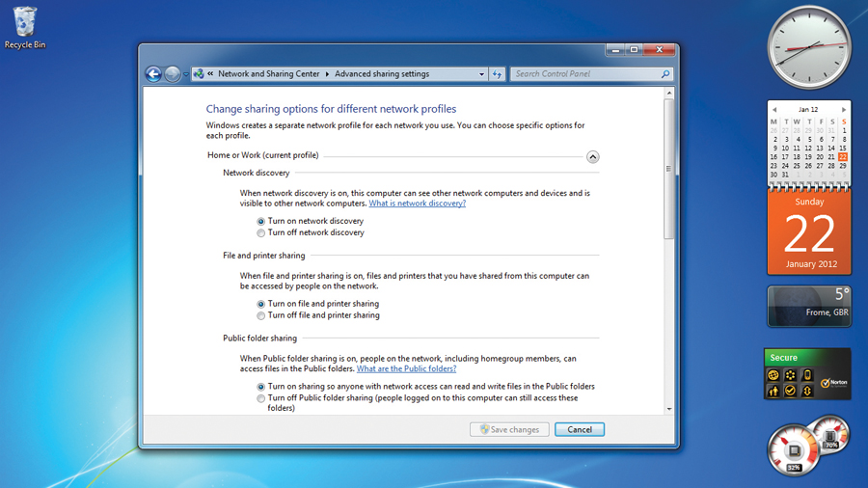Click the search magnifier icon

point(665,73)
